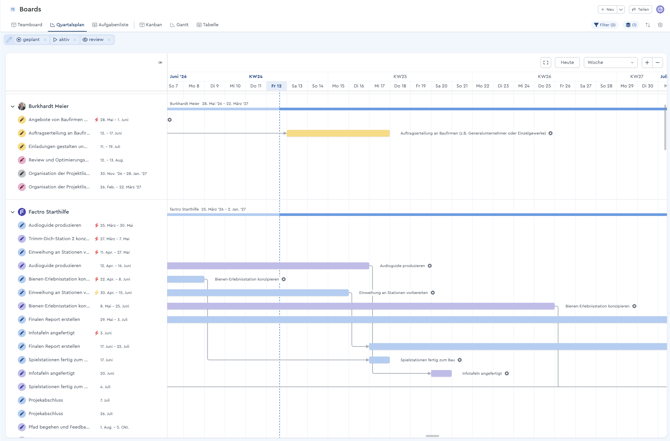Open the archive/packages filter badge
Viewport: 670px width, 441px height.
pos(631,25)
